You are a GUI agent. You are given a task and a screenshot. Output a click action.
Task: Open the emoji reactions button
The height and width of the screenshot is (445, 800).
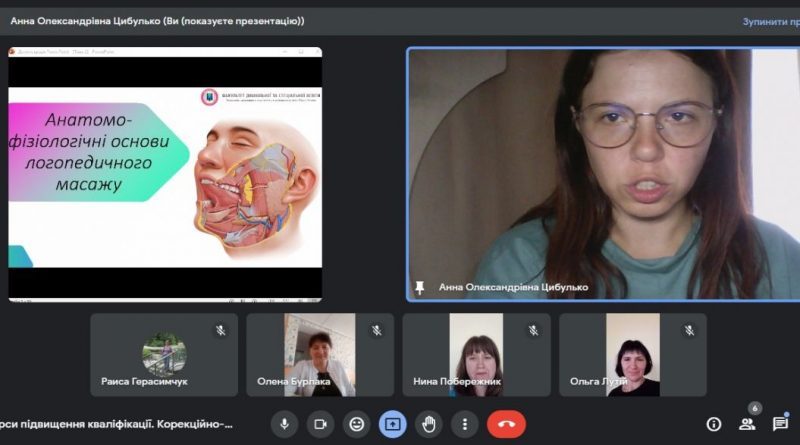(x=357, y=424)
